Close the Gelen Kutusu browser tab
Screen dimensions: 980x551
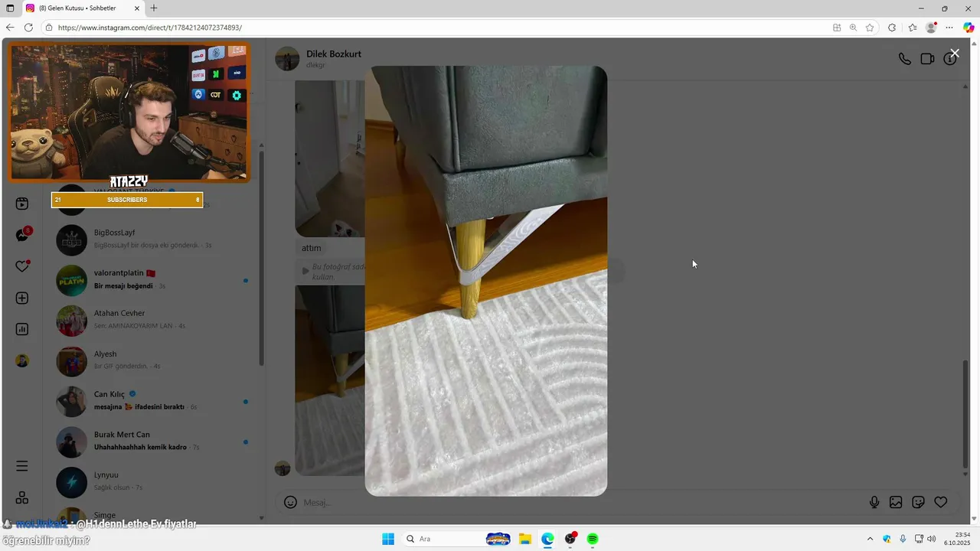pyautogui.click(x=137, y=8)
